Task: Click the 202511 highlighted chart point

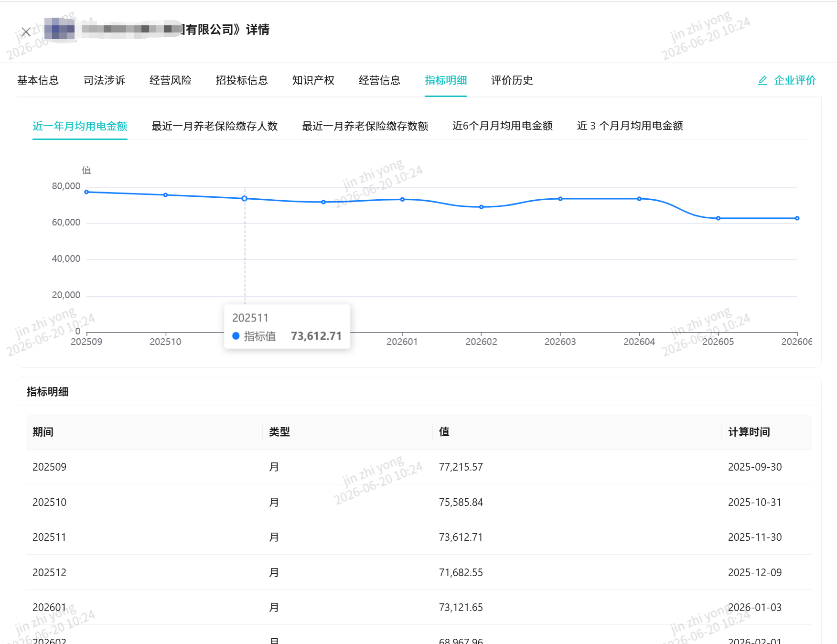Action: coord(245,198)
